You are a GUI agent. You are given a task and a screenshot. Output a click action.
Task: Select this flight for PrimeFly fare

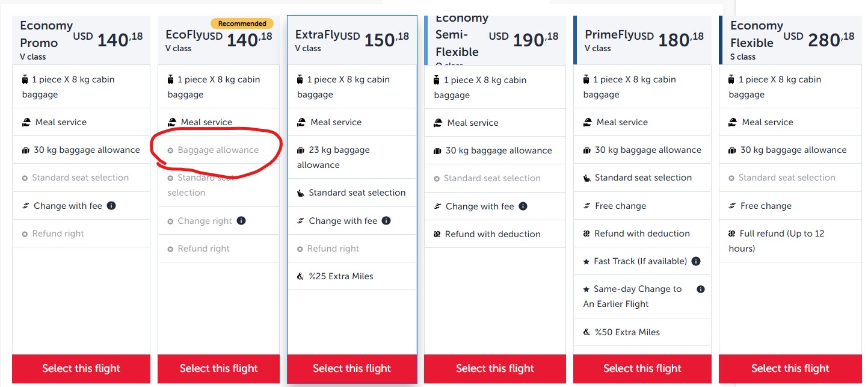pyautogui.click(x=642, y=368)
